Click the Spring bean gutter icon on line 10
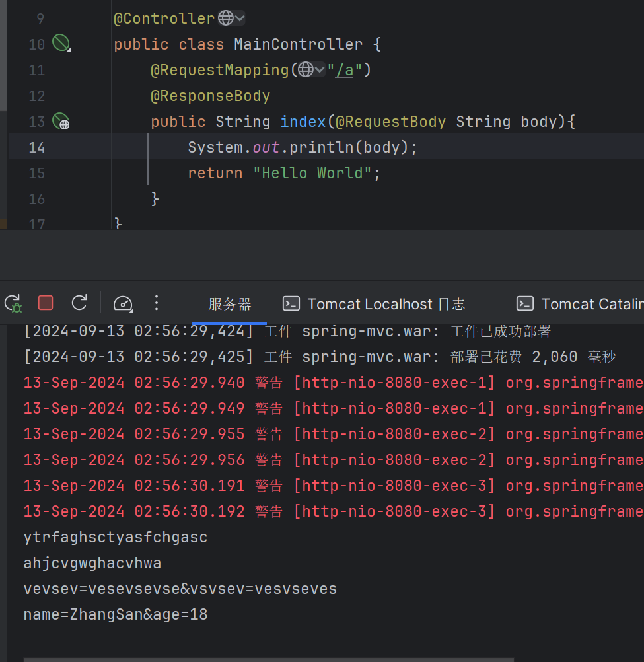Viewport: 644px width, 662px height. pyautogui.click(x=61, y=43)
